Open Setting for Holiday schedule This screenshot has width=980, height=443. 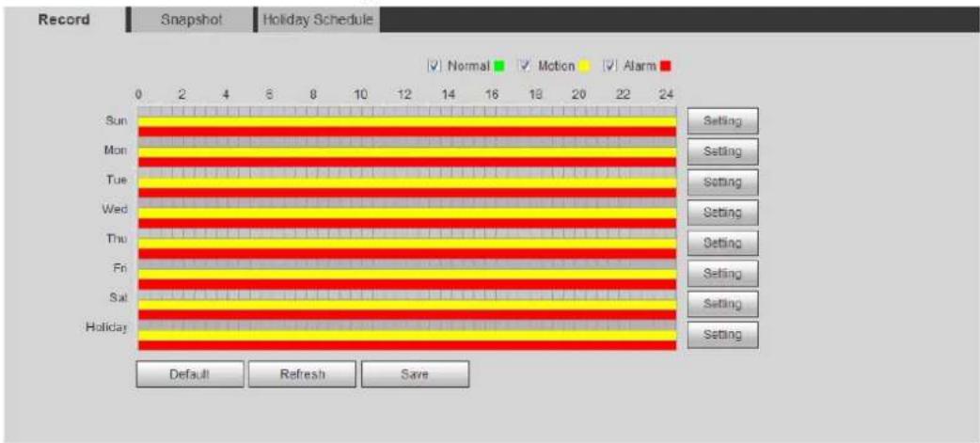tap(722, 335)
